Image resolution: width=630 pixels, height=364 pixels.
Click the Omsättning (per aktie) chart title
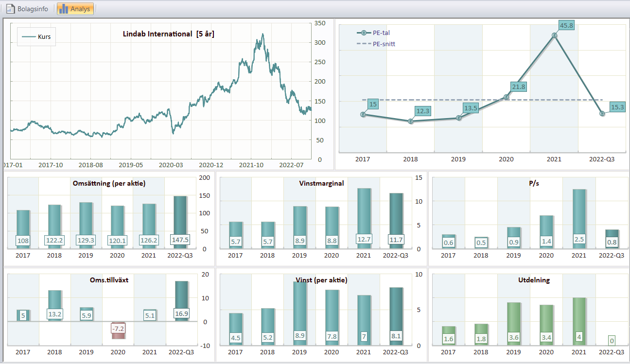109,183
